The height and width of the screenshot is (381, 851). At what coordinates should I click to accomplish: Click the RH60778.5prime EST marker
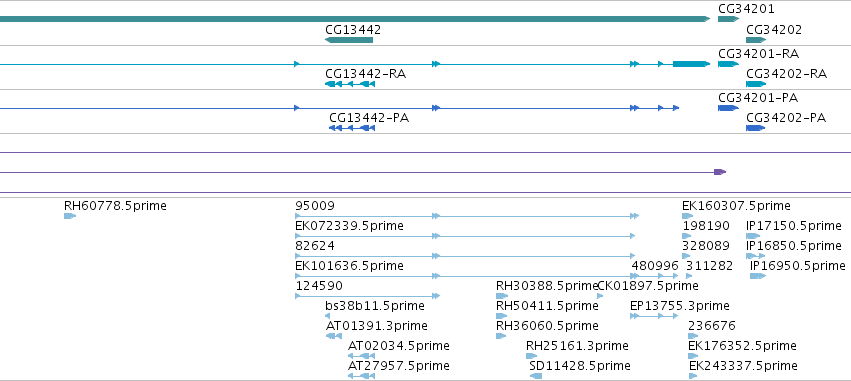(70, 216)
